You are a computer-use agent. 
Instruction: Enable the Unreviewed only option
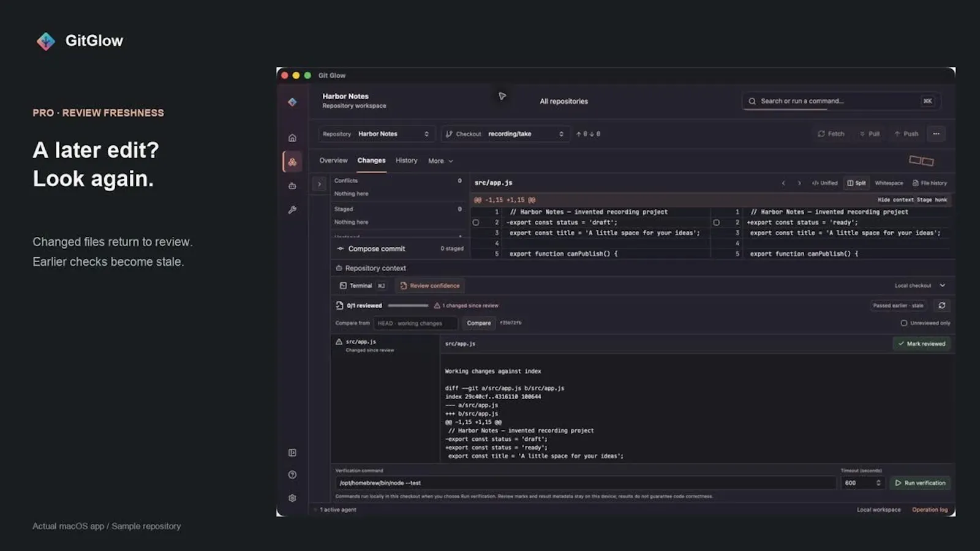click(925, 323)
